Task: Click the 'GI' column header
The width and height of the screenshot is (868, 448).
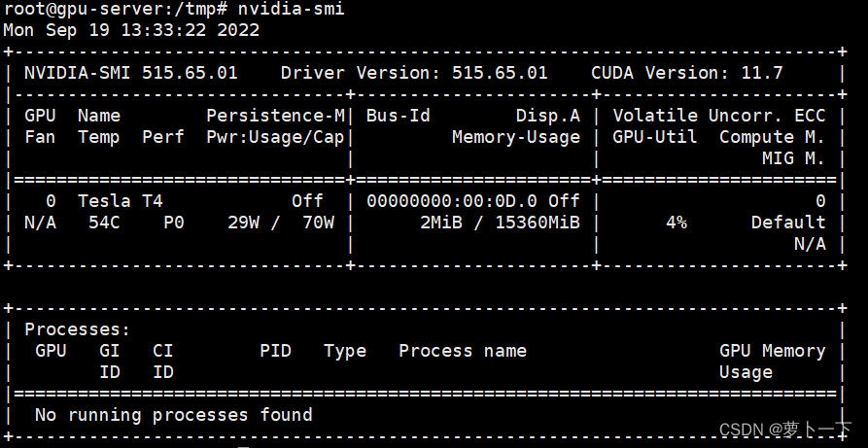Action: click(110, 351)
